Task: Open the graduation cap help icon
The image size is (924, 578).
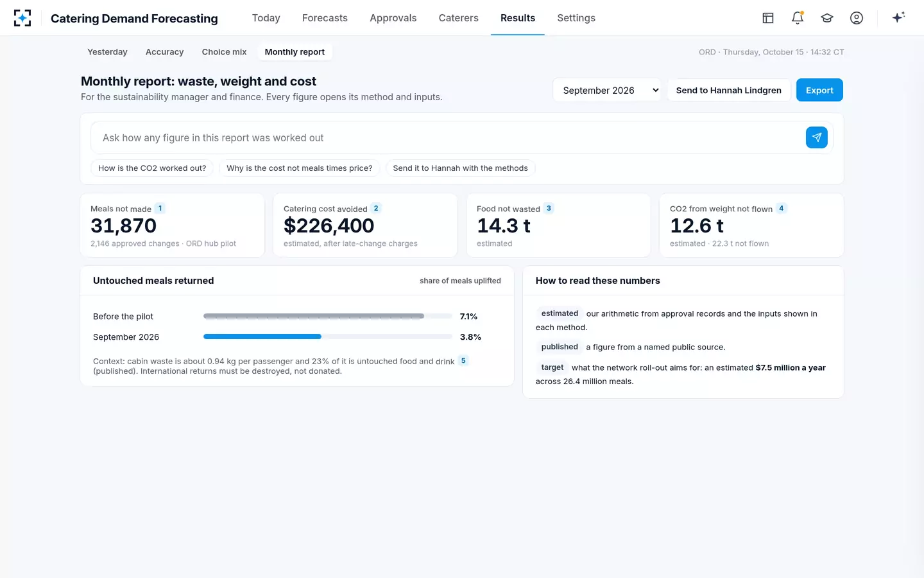Action: 827,18
